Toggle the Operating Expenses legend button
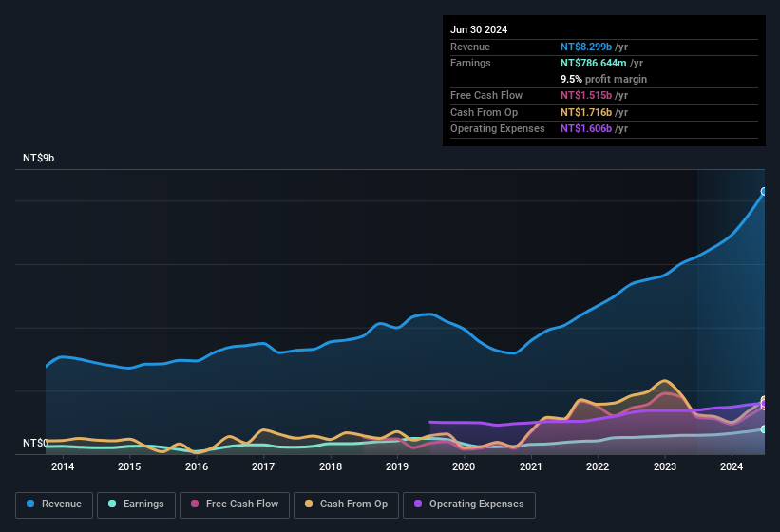The height and width of the screenshot is (532, 780). [468, 504]
